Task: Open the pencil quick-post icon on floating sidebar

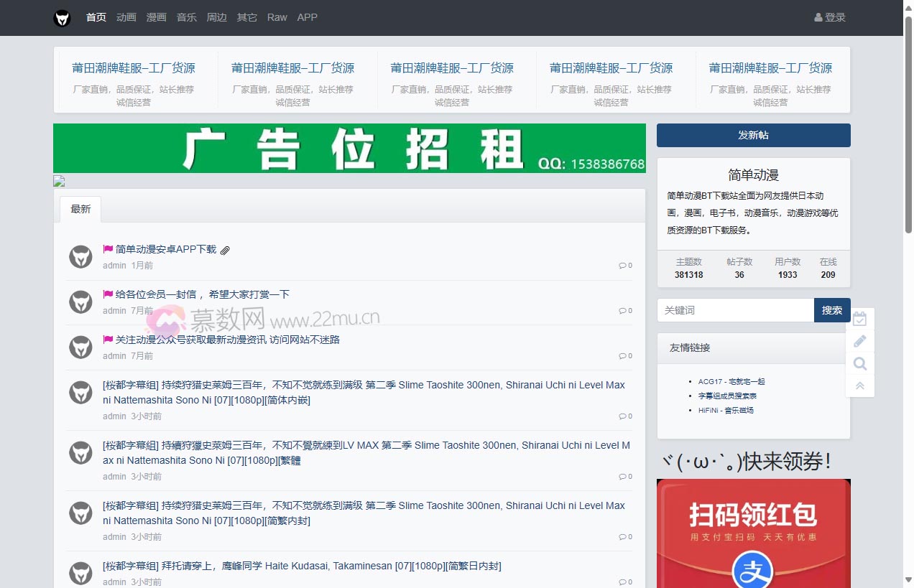Action: tap(860, 341)
